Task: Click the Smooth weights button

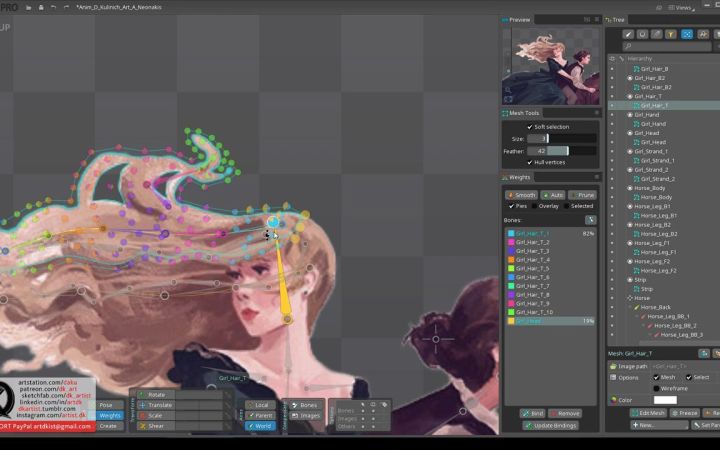Action: 521,195
